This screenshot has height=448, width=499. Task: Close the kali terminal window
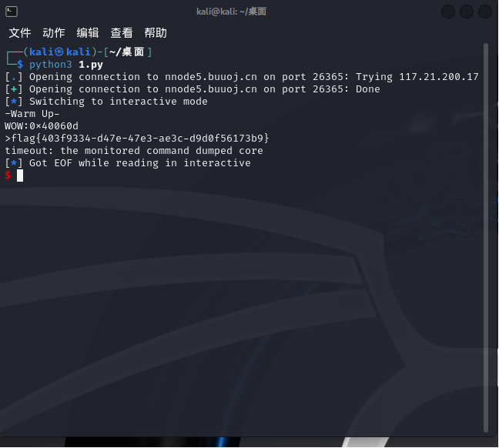(x=485, y=12)
